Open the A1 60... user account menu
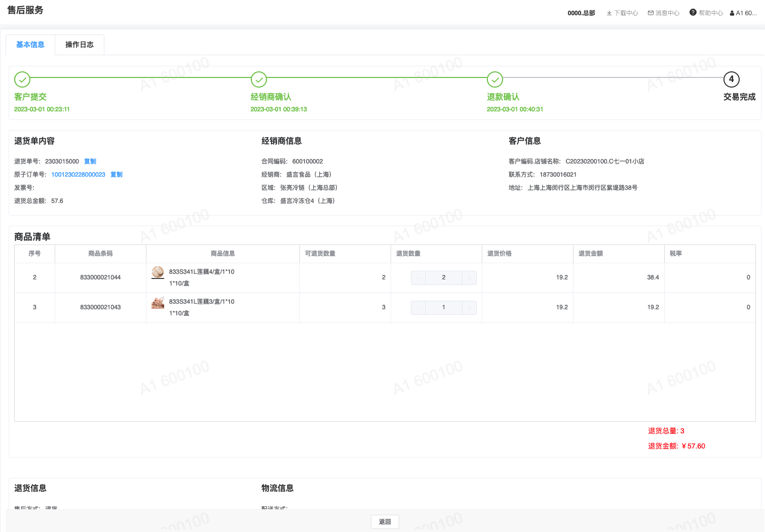765x532 pixels. [x=743, y=13]
